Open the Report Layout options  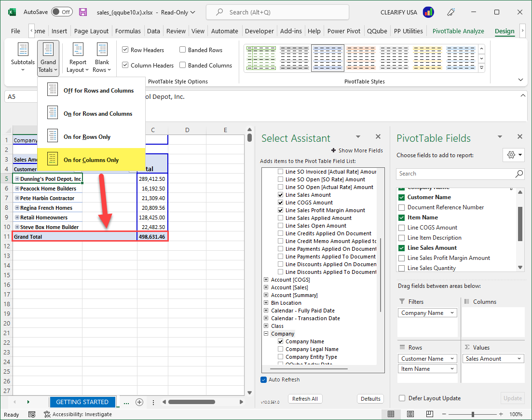[x=78, y=58]
